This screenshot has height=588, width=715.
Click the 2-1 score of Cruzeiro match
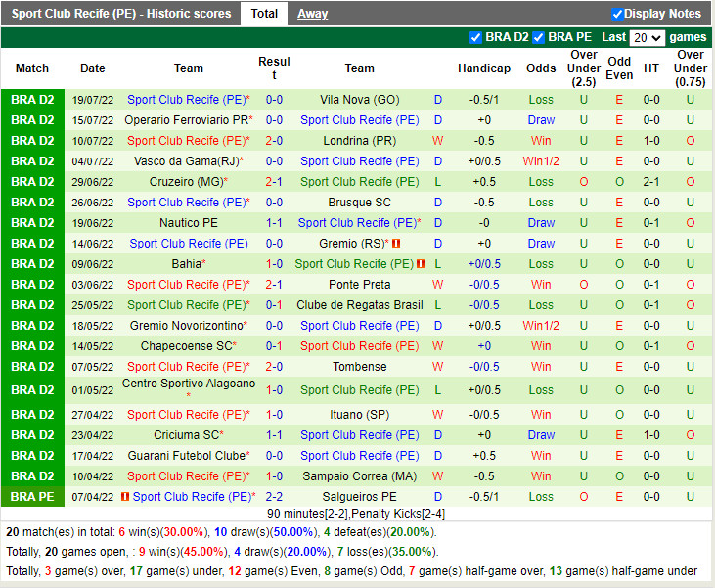point(274,182)
